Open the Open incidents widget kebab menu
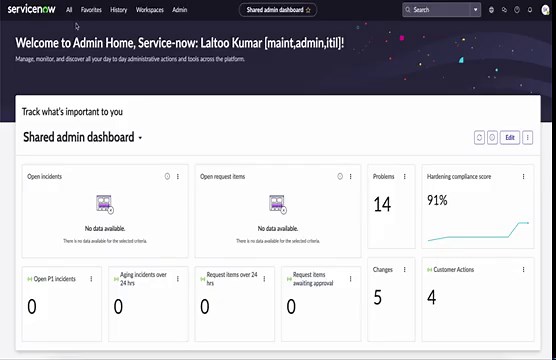The height and width of the screenshot is (360, 556). coord(178,176)
